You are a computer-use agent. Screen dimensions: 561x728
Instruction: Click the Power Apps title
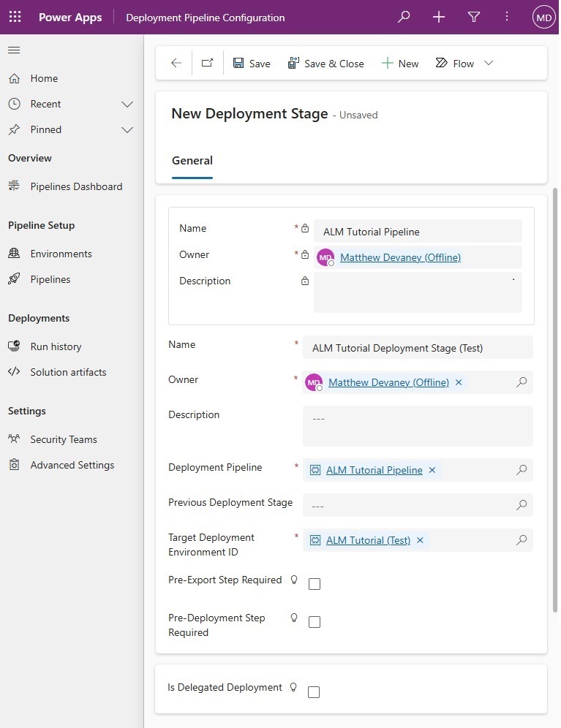tap(70, 18)
